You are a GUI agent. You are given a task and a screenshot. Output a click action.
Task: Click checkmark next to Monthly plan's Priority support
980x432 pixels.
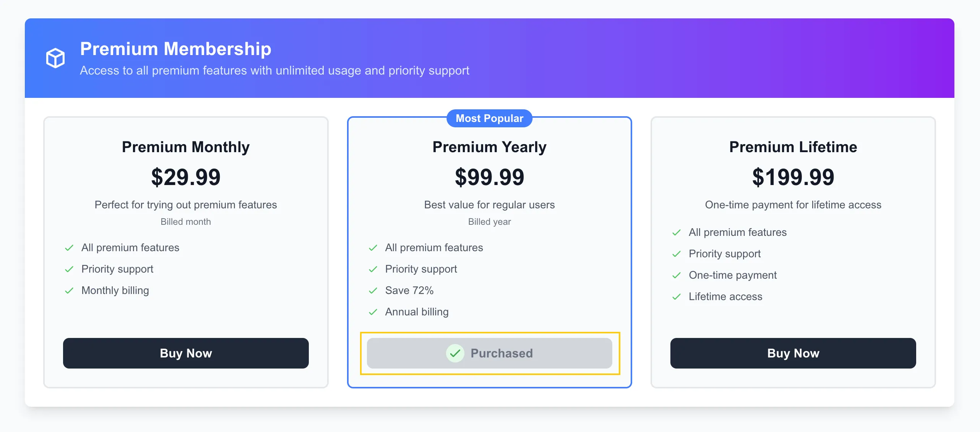[69, 269]
